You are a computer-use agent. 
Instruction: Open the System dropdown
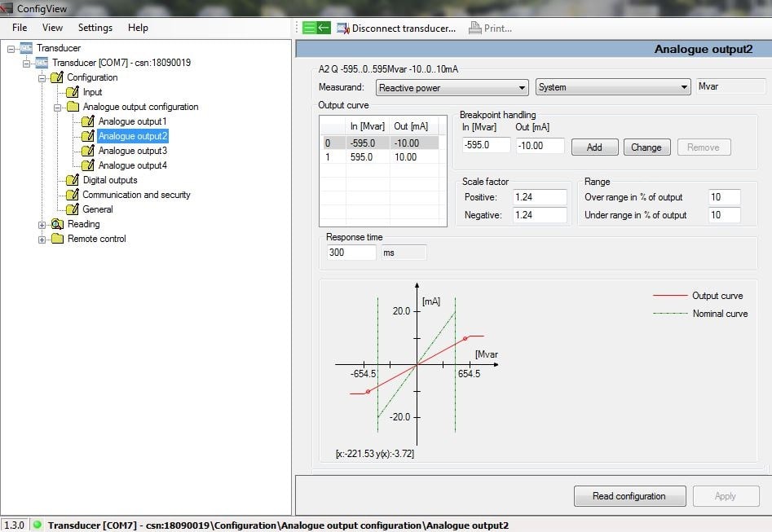click(x=682, y=87)
